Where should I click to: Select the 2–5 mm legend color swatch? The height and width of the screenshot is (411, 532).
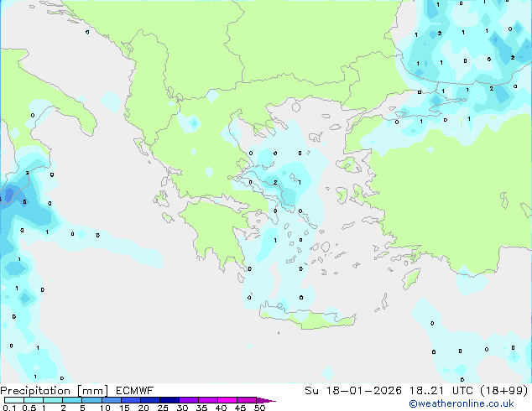pos(72,400)
